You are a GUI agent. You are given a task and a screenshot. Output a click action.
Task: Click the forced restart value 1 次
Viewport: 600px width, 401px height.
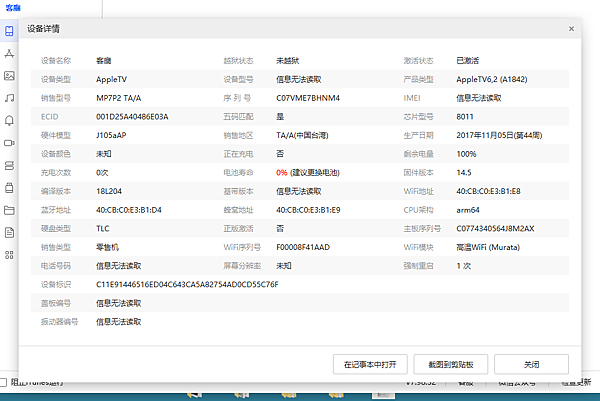coord(463,266)
